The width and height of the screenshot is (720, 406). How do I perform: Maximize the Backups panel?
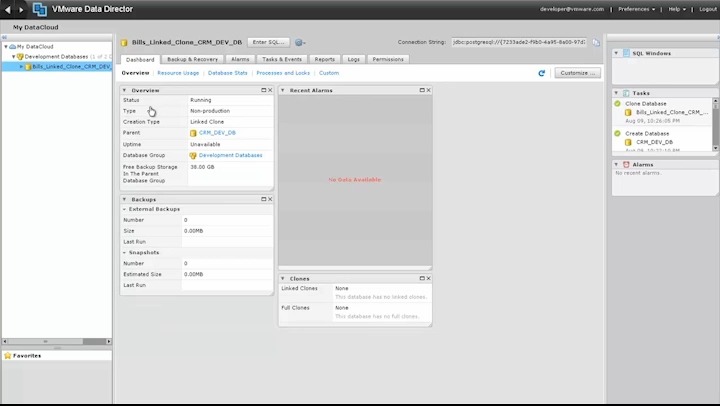[264, 199]
